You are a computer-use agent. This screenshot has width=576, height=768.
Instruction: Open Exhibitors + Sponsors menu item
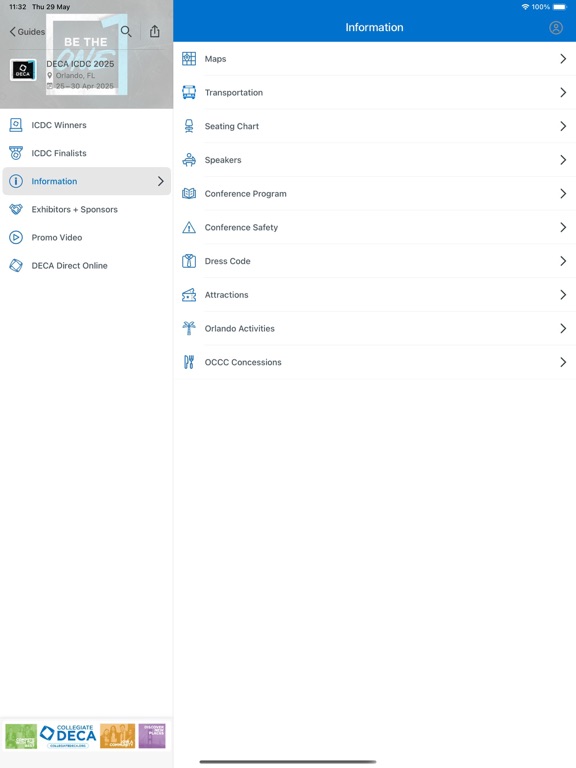point(87,209)
